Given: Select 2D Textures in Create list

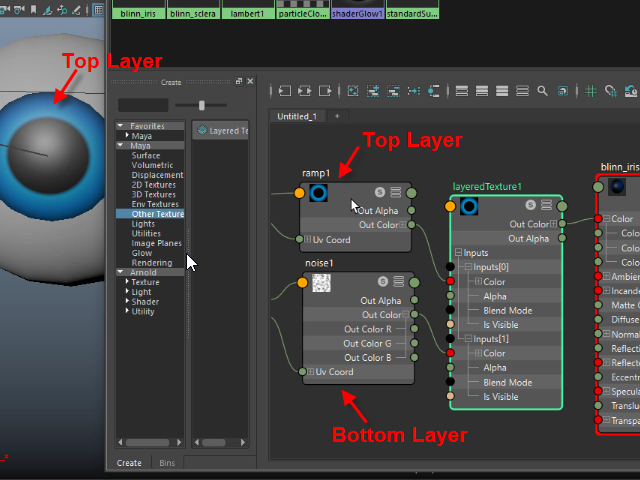Looking at the screenshot, I should pos(153,184).
